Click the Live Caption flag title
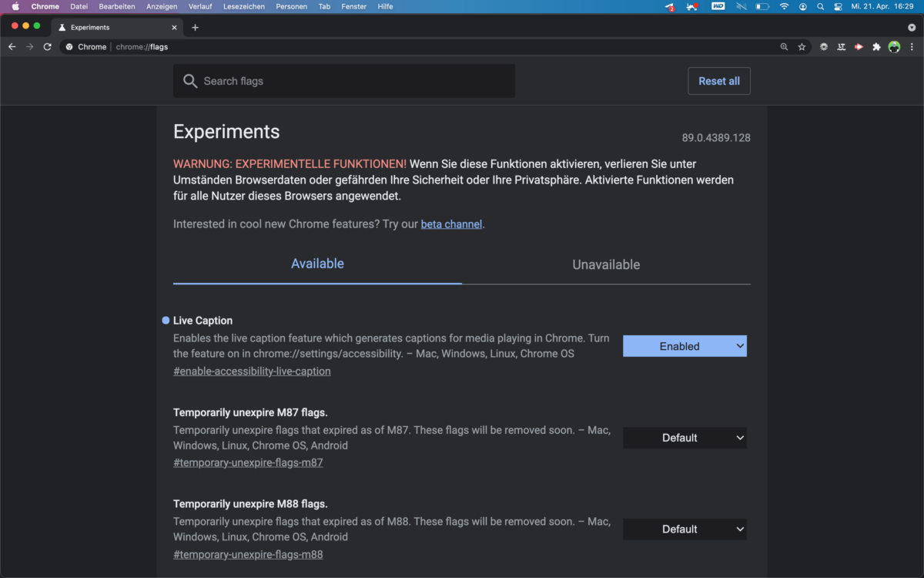 click(x=203, y=321)
